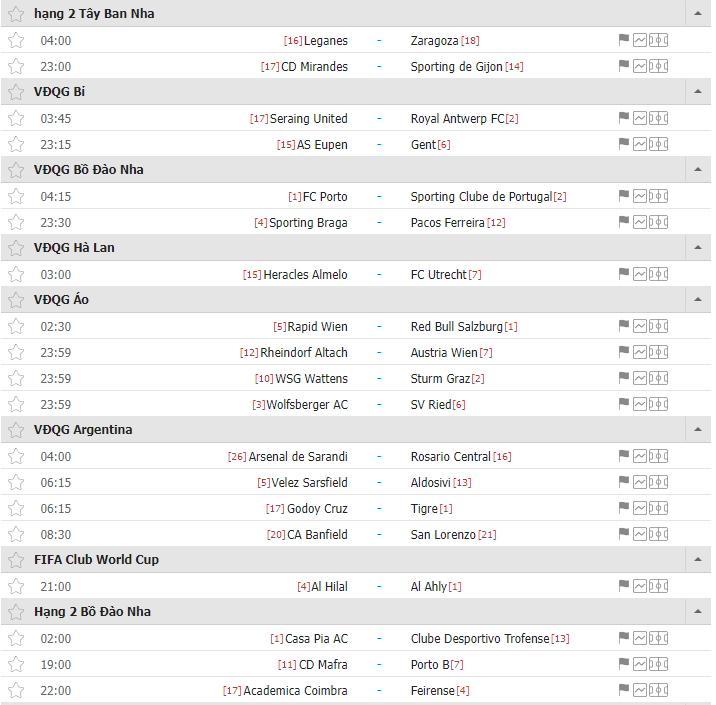Toggle favorite star for Godoy Cruz match
716x705 pixels.
pos(15,508)
